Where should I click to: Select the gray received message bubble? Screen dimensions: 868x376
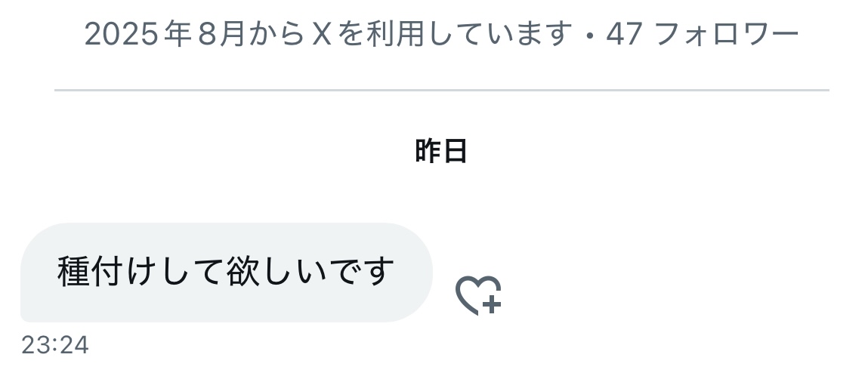coord(227,272)
